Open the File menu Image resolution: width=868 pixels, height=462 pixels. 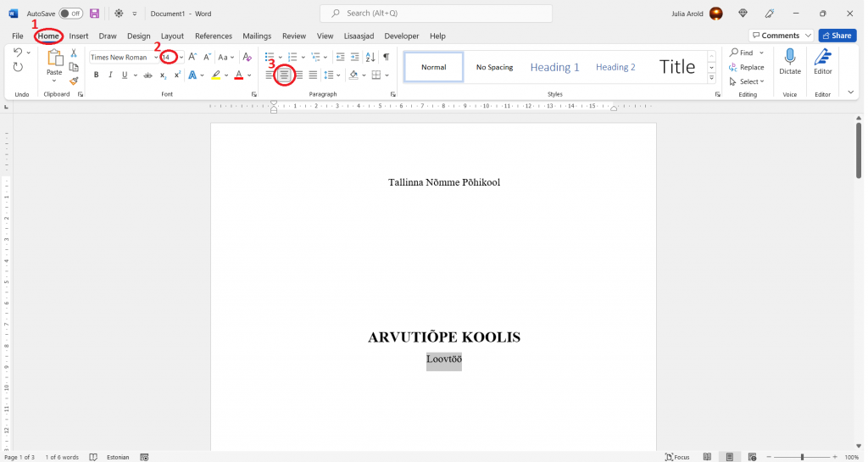coord(18,36)
